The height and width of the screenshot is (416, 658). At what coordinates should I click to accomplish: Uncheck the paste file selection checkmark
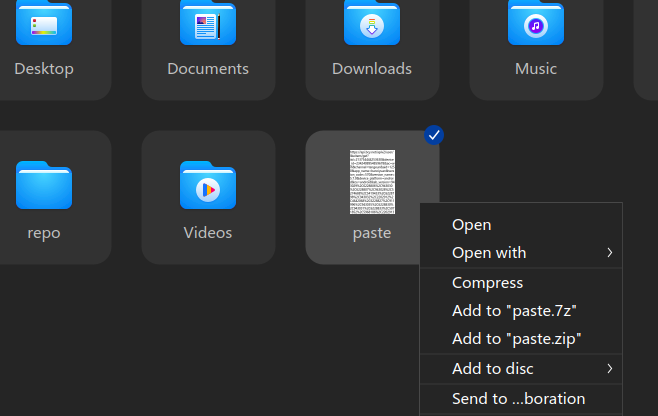tap(434, 135)
